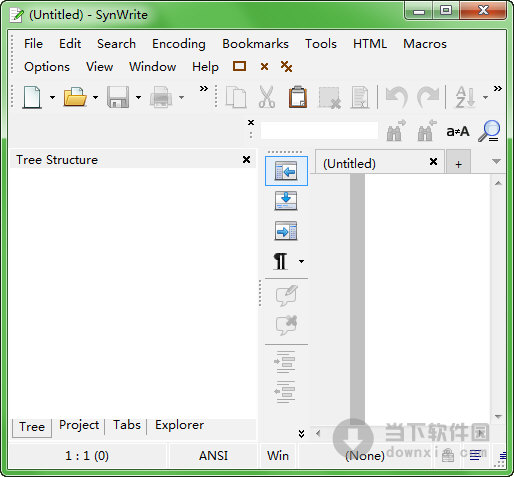
Task: Click the Sort A-Z icon
Action: pos(465,97)
